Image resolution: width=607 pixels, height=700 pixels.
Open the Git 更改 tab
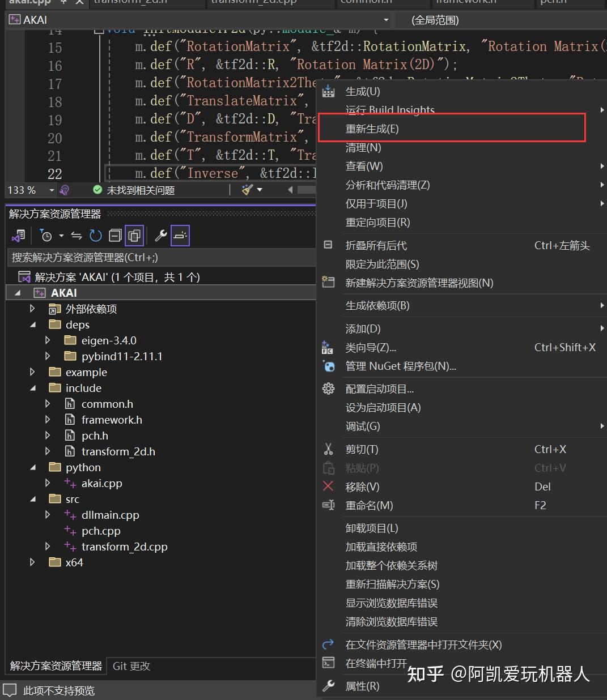click(x=131, y=666)
